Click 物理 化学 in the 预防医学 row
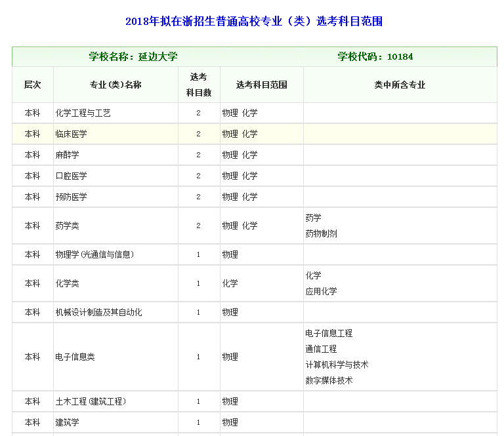The width and height of the screenshot is (504, 436). pyautogui.click(x=240, y=197)
